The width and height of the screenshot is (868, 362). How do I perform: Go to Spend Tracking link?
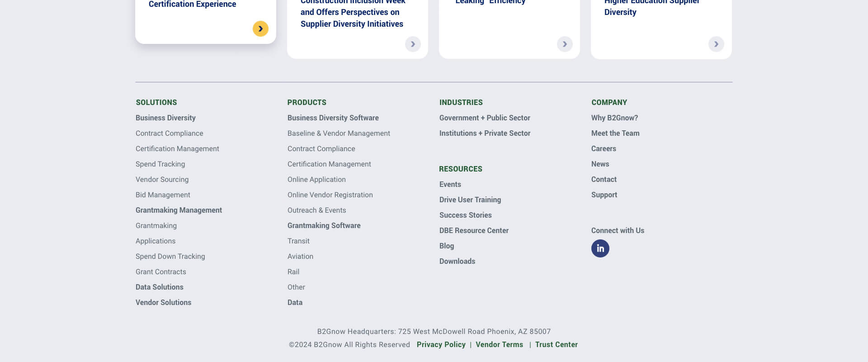(x=160, y=164)
